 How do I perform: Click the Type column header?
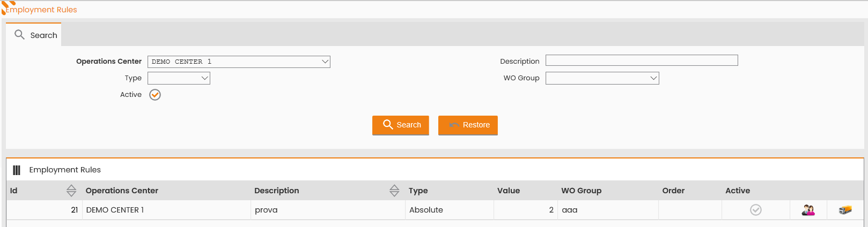click(x=418, y=191)
